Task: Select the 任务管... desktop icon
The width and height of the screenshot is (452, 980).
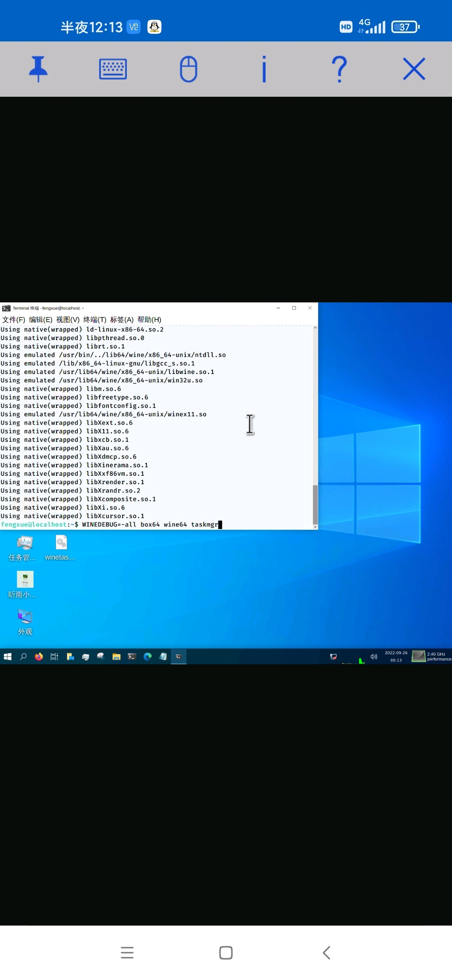Action: [23, 548]
